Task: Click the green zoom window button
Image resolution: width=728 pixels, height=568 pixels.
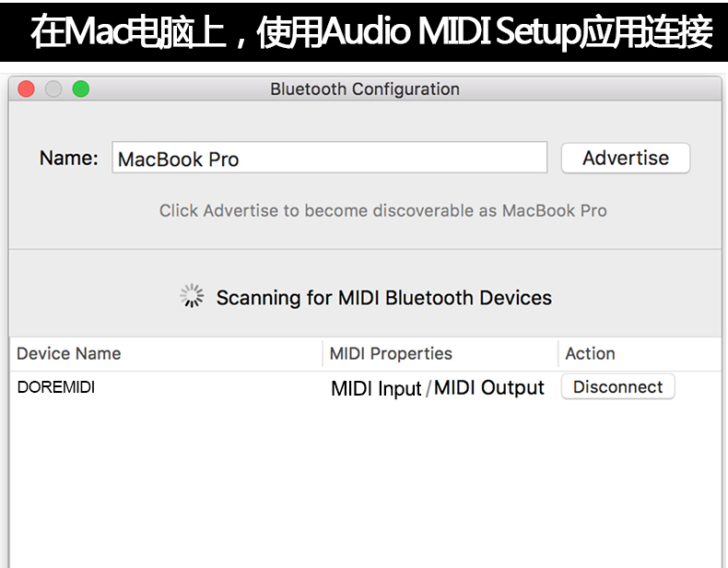Action: click(x=81, y=89)
